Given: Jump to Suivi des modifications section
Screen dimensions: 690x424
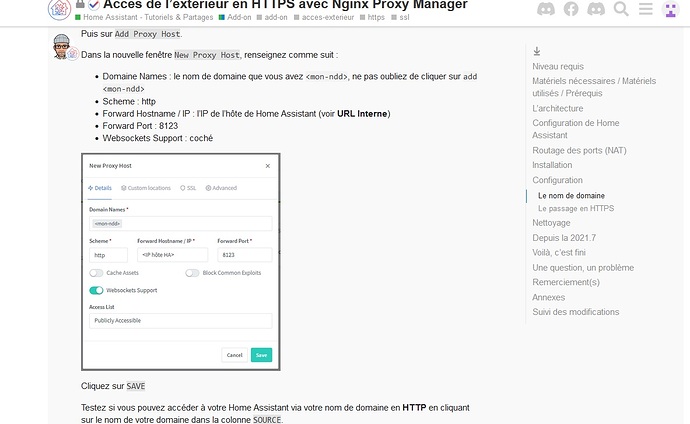Looking at the screenshot, I should tap(576, 312).
